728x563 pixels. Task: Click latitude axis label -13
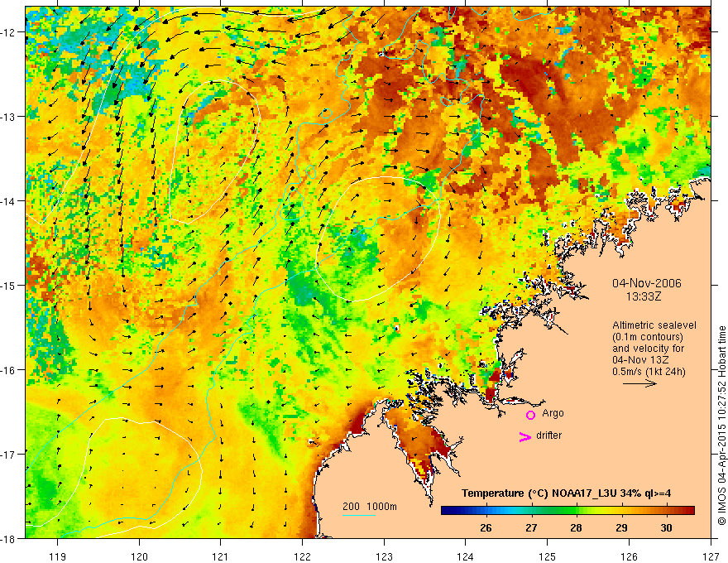(x=9, y=117)
